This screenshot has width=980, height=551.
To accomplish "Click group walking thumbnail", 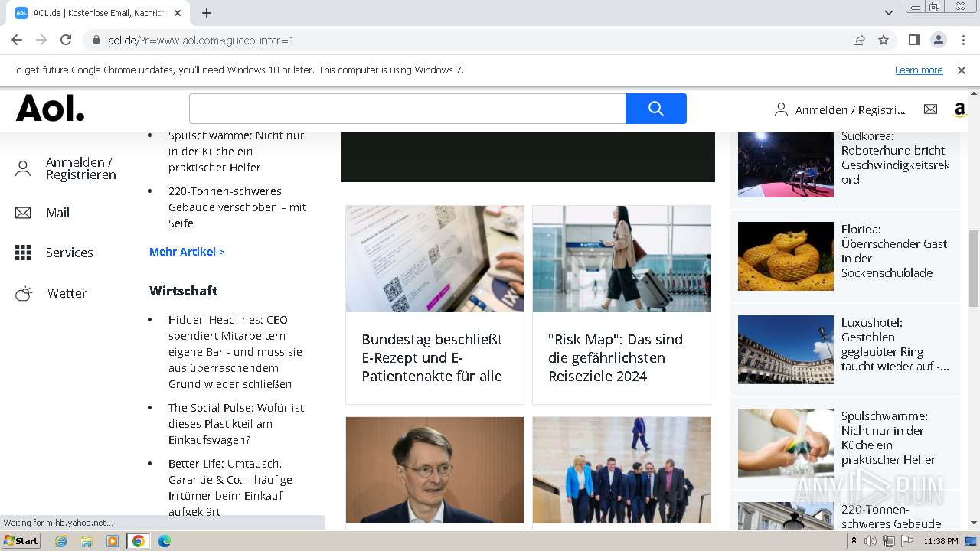I will (622, 470).
